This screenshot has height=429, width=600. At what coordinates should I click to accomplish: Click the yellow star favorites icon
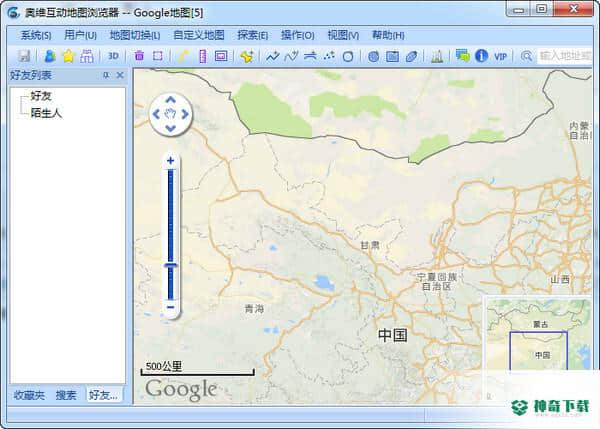(68, 56)
